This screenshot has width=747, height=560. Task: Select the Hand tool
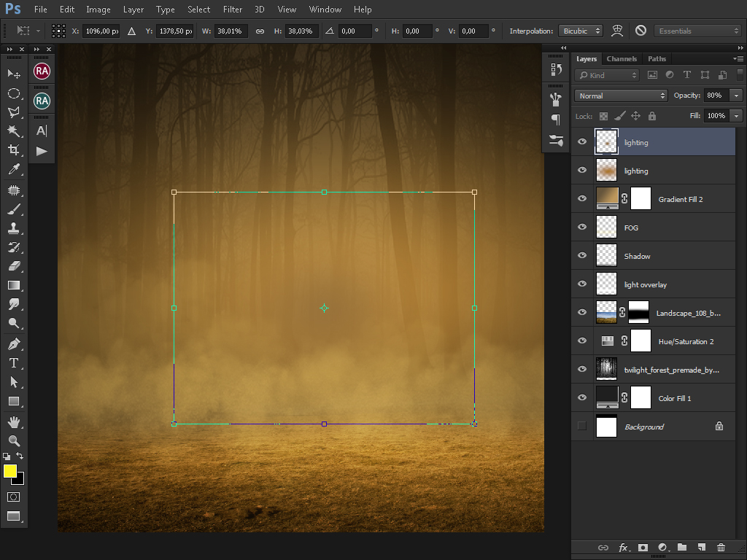pos(14,422)
